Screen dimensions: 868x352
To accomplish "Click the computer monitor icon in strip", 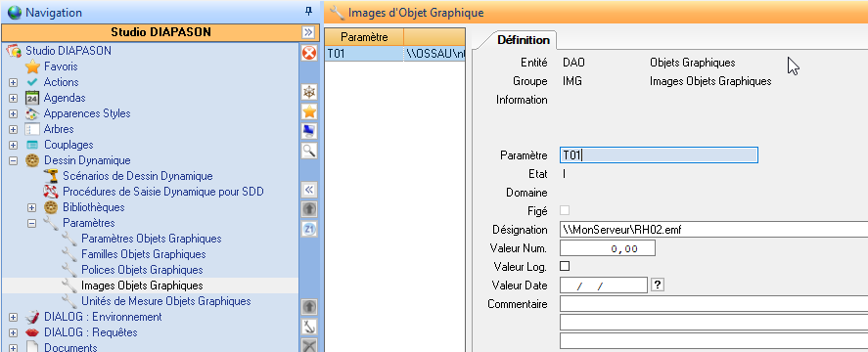I will point(309,131).
